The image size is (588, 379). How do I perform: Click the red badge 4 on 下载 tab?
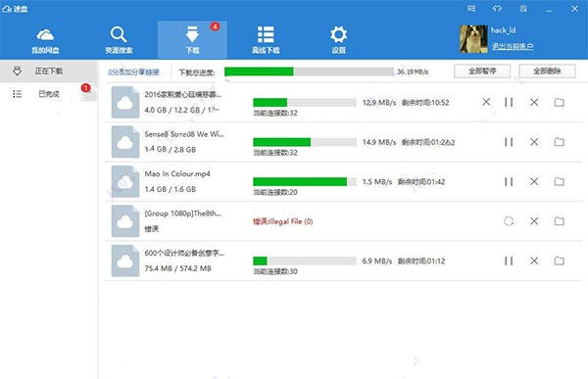coord(215,26)
